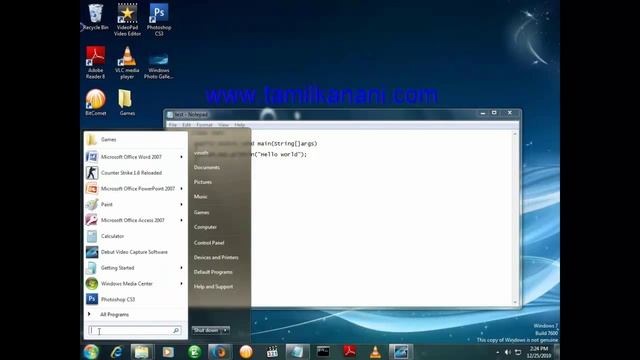Open Games folder on the desktop

pos(127,102)
